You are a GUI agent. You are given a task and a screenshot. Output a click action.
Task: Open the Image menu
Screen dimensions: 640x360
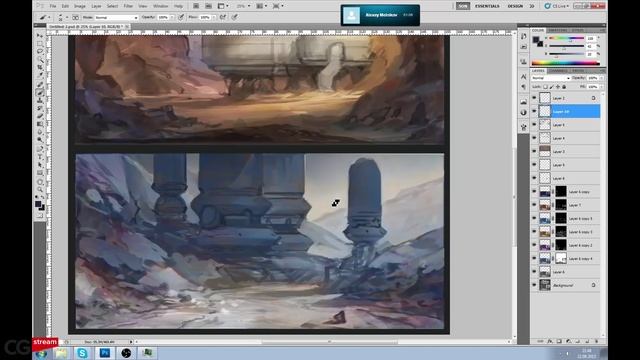(x=80, y=6)
